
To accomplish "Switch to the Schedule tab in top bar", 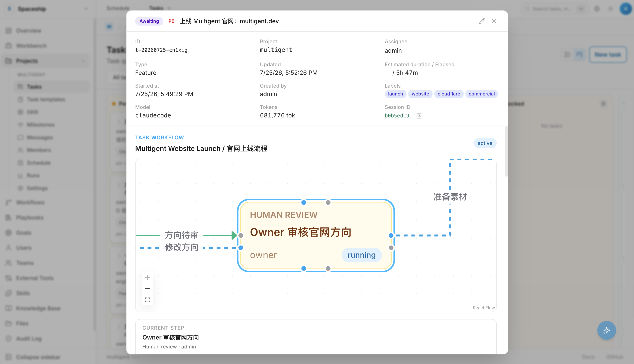I will coord(118,8).
